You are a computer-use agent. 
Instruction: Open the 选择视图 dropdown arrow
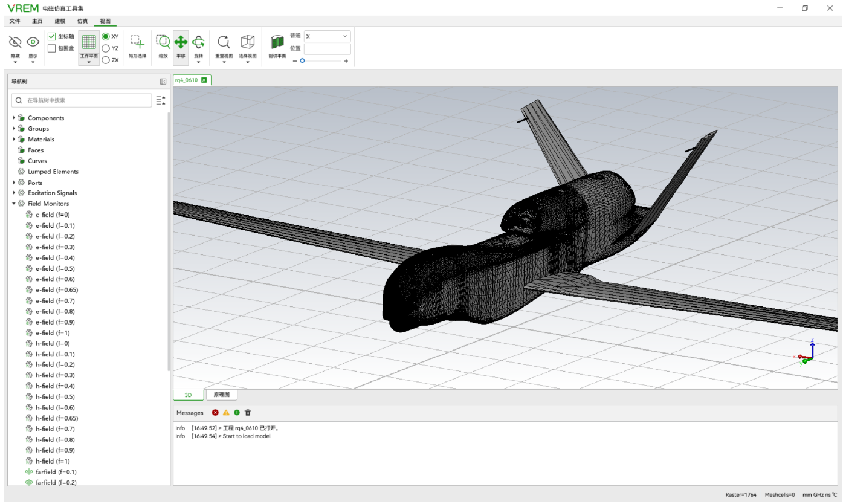(247, 62)
